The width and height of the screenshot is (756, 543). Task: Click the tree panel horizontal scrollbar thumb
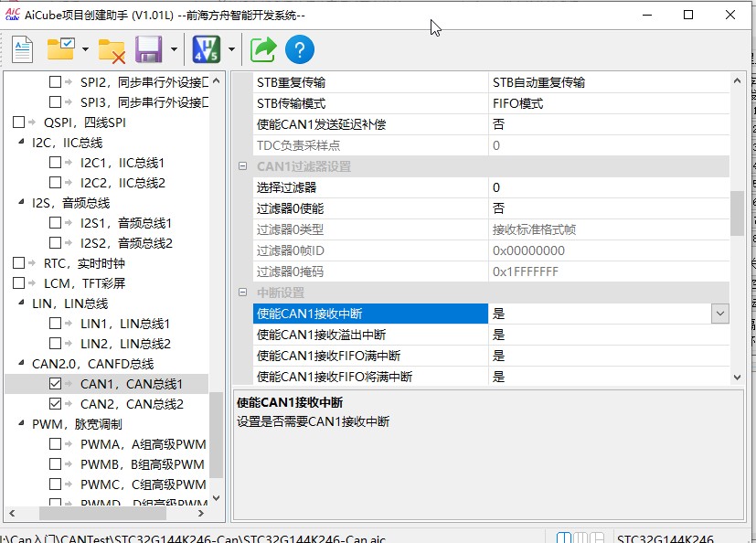[x=102, y=514]
